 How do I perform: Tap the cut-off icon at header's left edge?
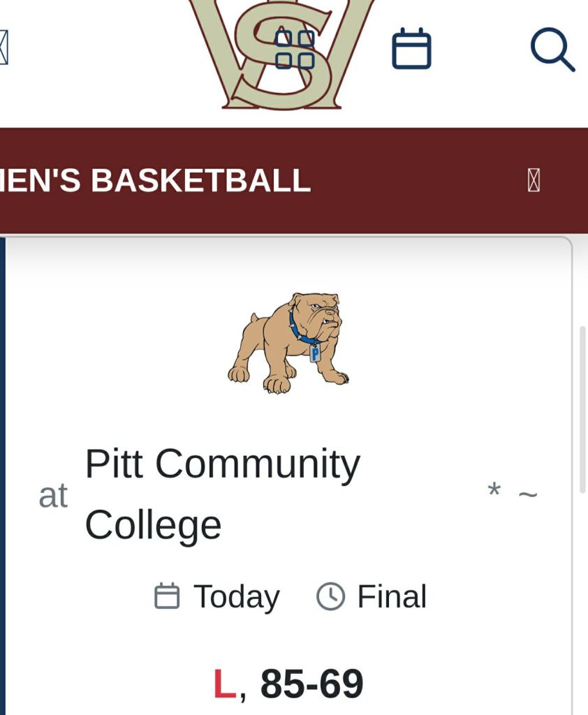[3, 47]
